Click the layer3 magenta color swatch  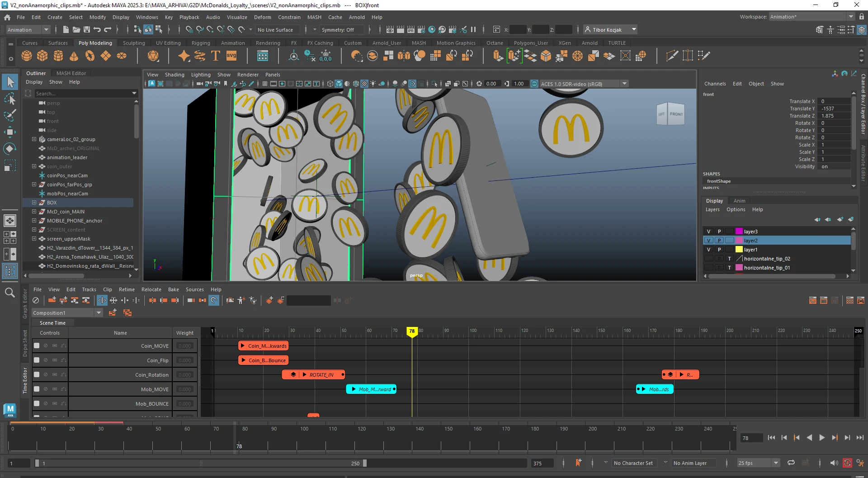click(x=739, y=232)
